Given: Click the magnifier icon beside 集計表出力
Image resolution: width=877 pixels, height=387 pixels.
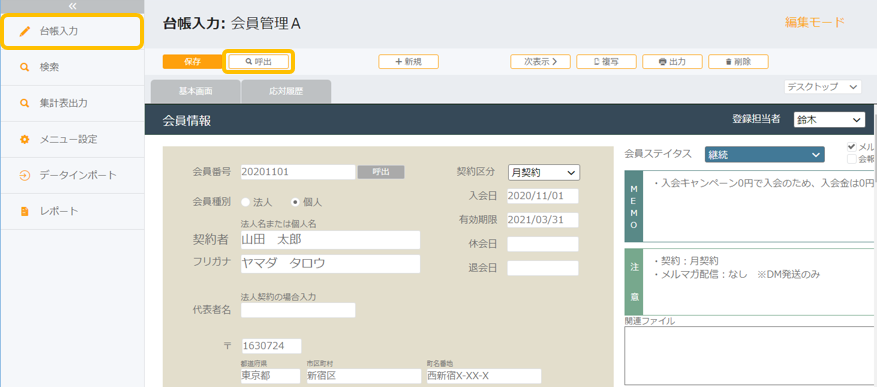Looking at the screenshot, I should pyautogui.click(x=24, y=103).
